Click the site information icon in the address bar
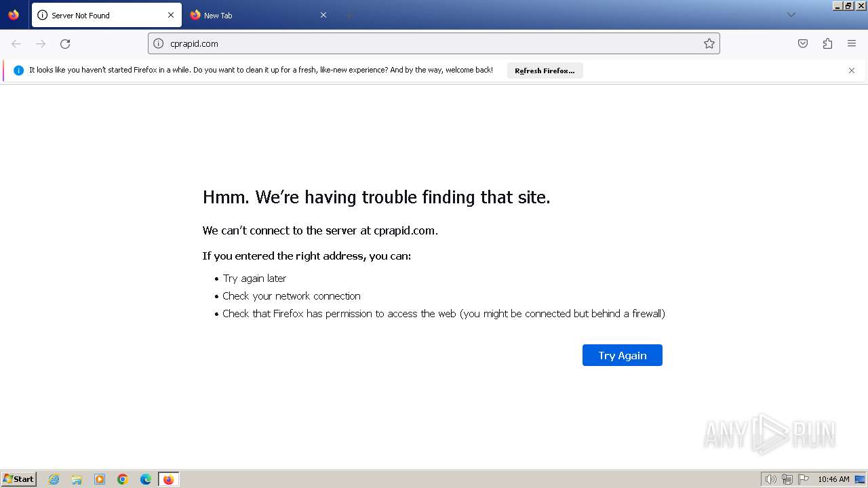 click(159, 43)
